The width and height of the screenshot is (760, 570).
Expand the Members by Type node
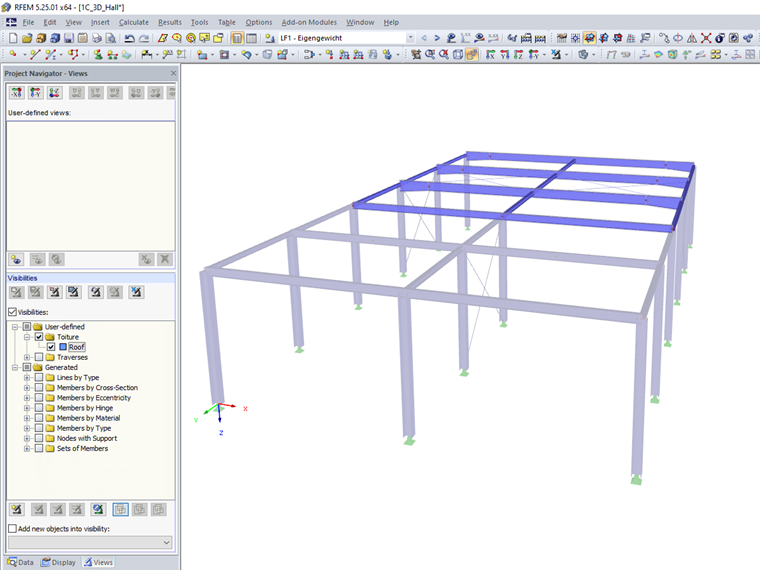pyautogui.click(x=27, y=428)
